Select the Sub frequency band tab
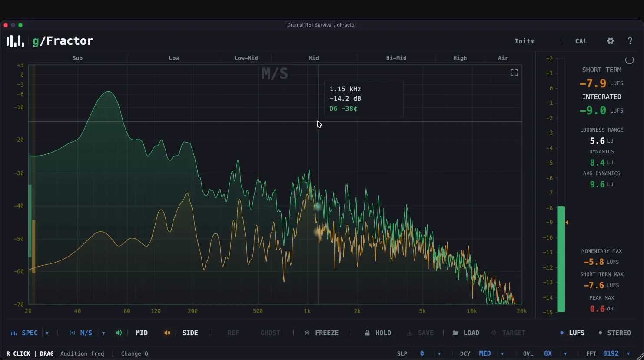This screenshot has width=644, height=360. point(77,58)
